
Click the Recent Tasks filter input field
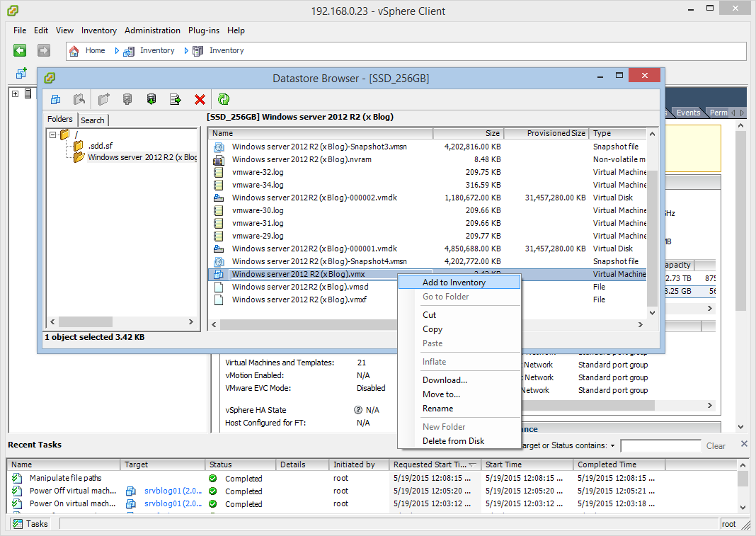pos(660,446)
